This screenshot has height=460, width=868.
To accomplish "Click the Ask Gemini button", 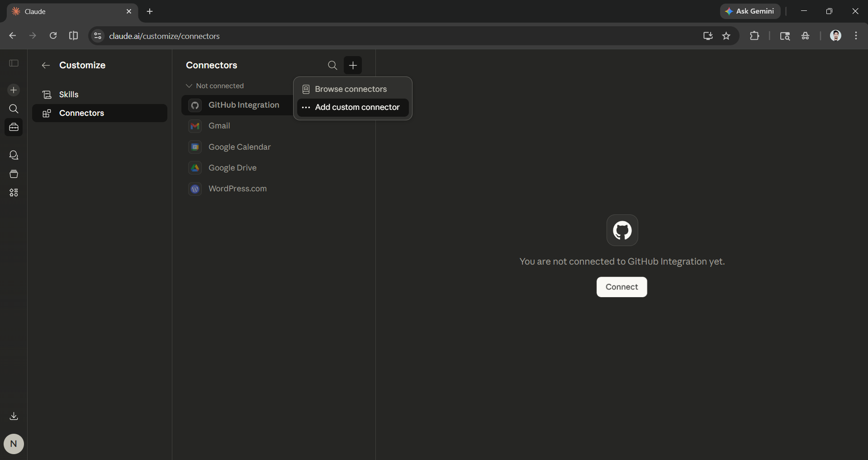I will coord(750,11).
